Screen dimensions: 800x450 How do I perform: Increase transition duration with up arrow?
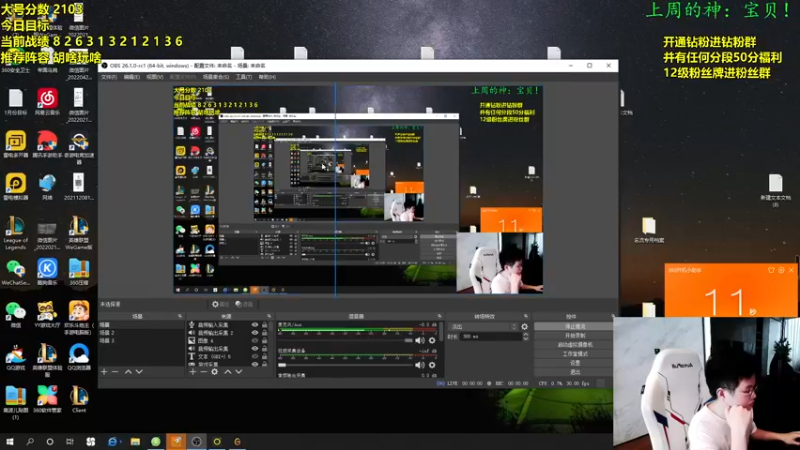pos(526,335)
